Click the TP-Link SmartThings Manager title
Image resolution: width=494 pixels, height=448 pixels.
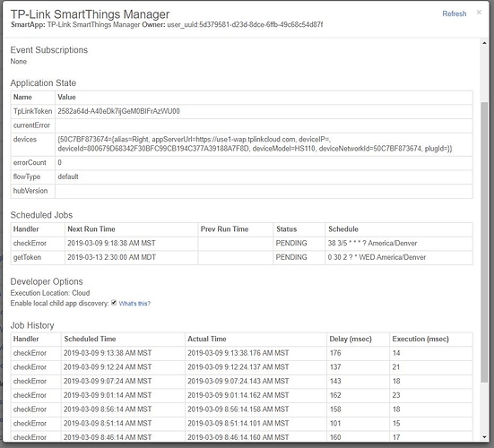click(91, 14)
